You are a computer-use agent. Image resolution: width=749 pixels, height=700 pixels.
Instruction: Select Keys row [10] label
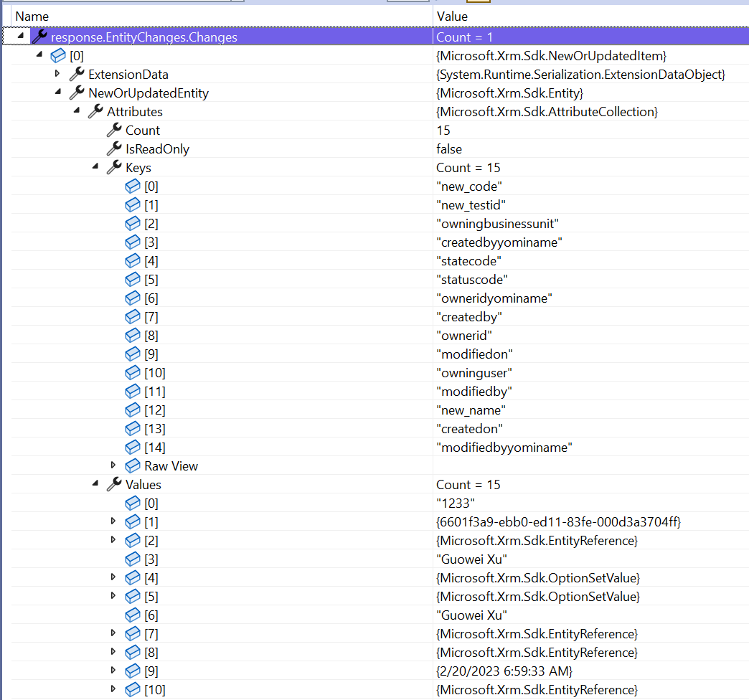point(155,373)
